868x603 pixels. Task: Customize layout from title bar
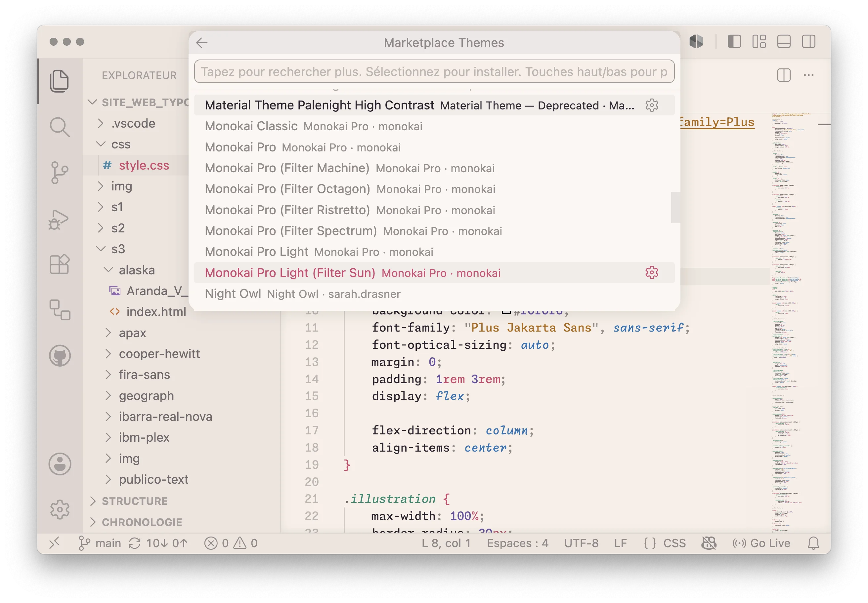point(759,41)
